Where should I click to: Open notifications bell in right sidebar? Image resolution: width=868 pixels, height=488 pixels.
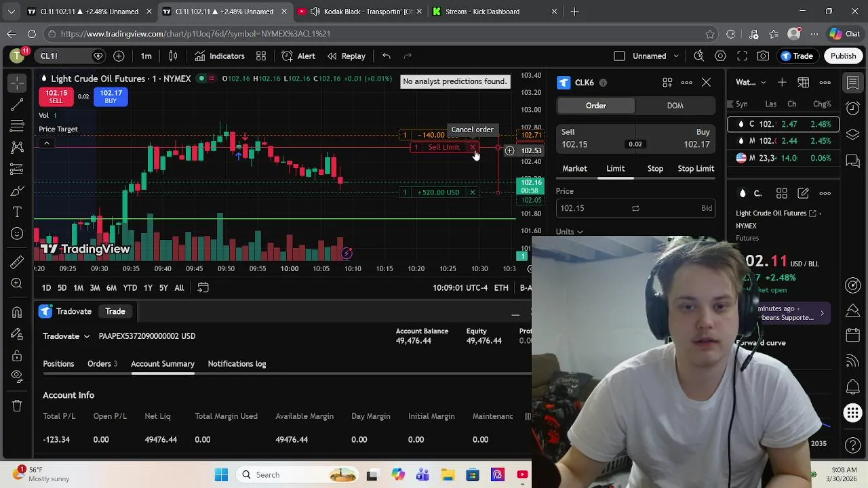(x=853, y=387)
